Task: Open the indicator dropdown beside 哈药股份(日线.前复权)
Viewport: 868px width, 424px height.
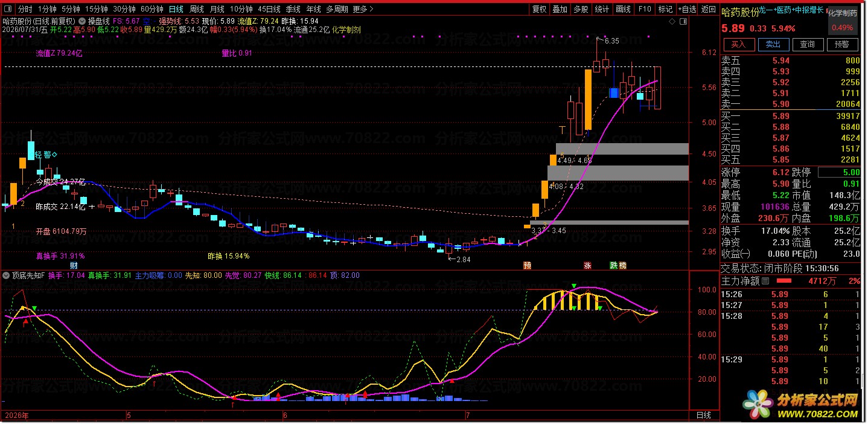Action: (83, 21)
